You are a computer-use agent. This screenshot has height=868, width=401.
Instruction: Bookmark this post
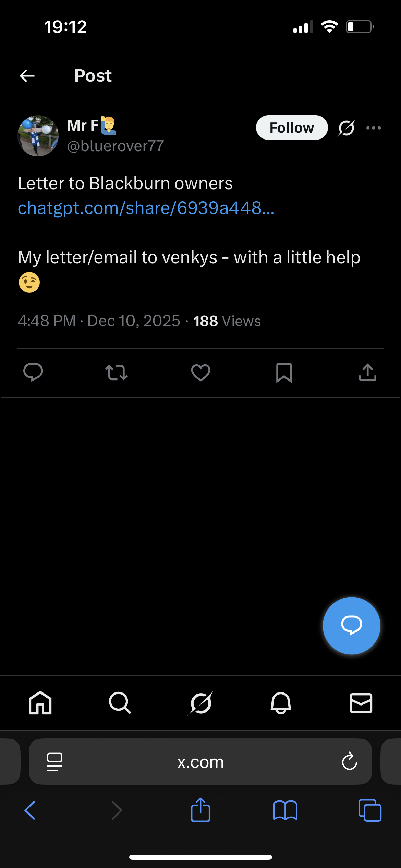284,373
